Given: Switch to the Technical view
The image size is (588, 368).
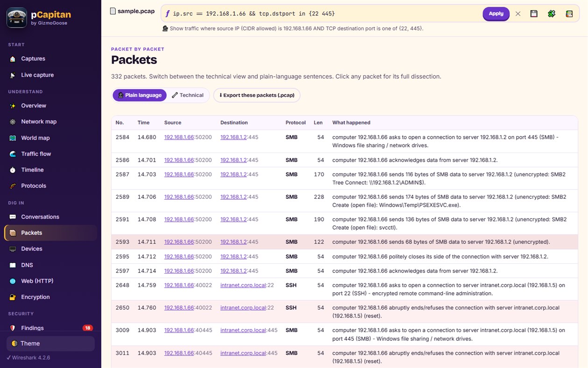Looking at the screenshot, I should 188,95.
